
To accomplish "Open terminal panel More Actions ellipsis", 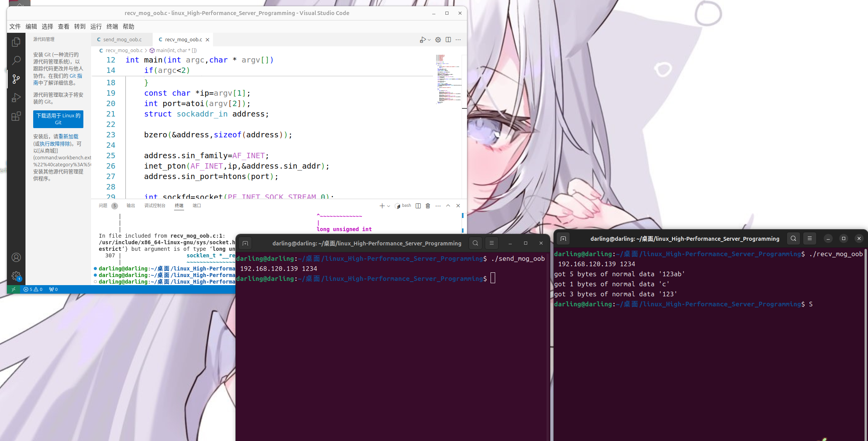I will (438, 206).
